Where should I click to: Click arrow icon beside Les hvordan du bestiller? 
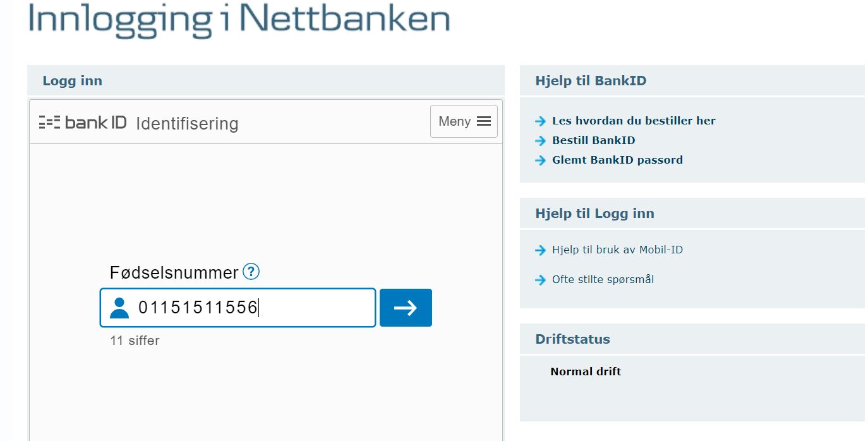click(x=540, y=121)
